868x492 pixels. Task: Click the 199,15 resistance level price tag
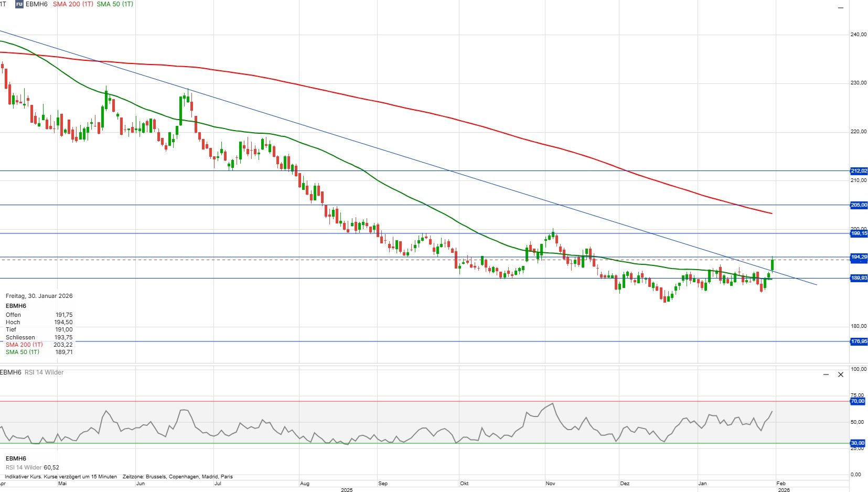(859, 233)
